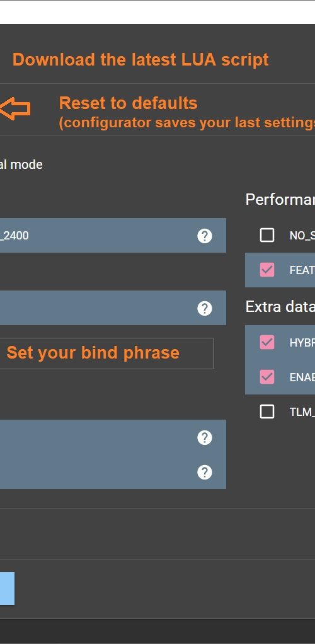Click help icon on the empty row under _2400
This screenshot has height=644, width=315.
pyautogui.click(x=205, y=308)
